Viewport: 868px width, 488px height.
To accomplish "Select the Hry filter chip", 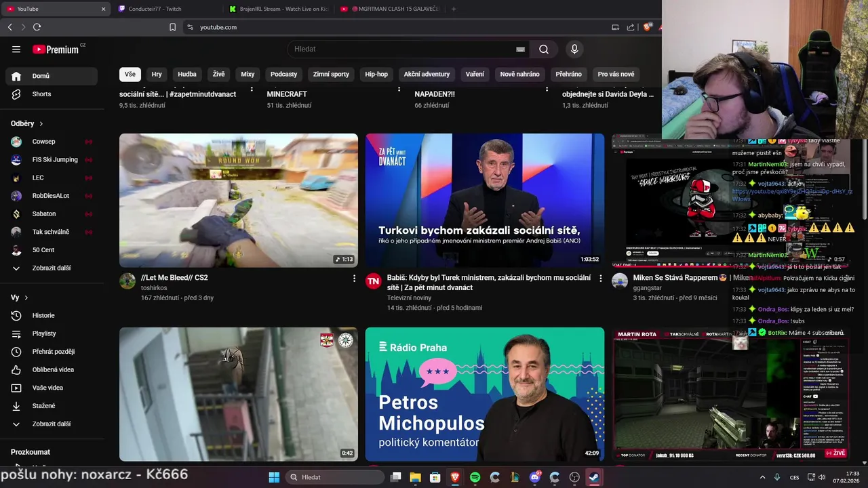I will [x=157, y=74].
